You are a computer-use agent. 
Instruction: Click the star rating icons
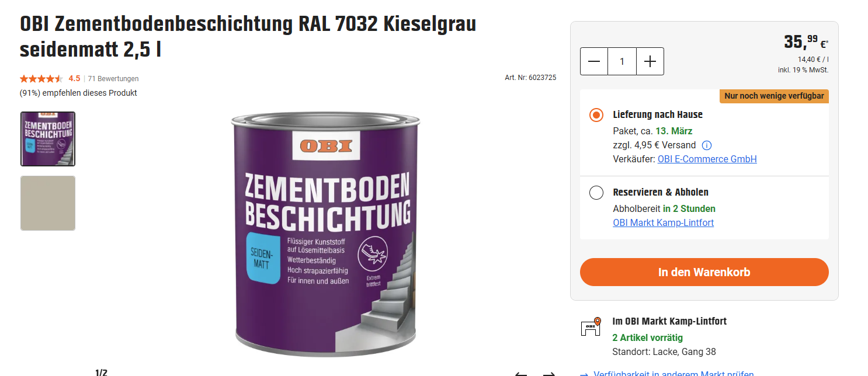click(x=41, y=78)
